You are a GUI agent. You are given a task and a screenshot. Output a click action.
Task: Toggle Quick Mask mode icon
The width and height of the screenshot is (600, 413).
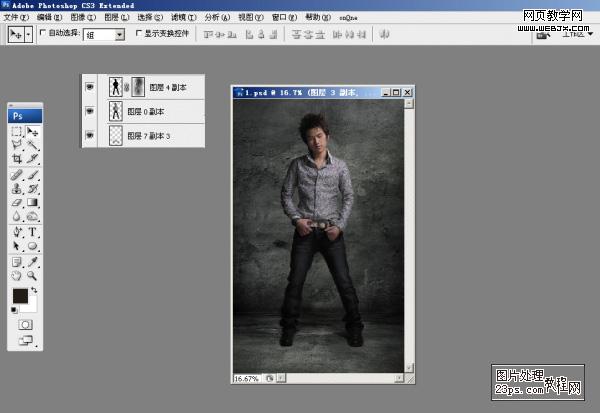coord(25,325)
